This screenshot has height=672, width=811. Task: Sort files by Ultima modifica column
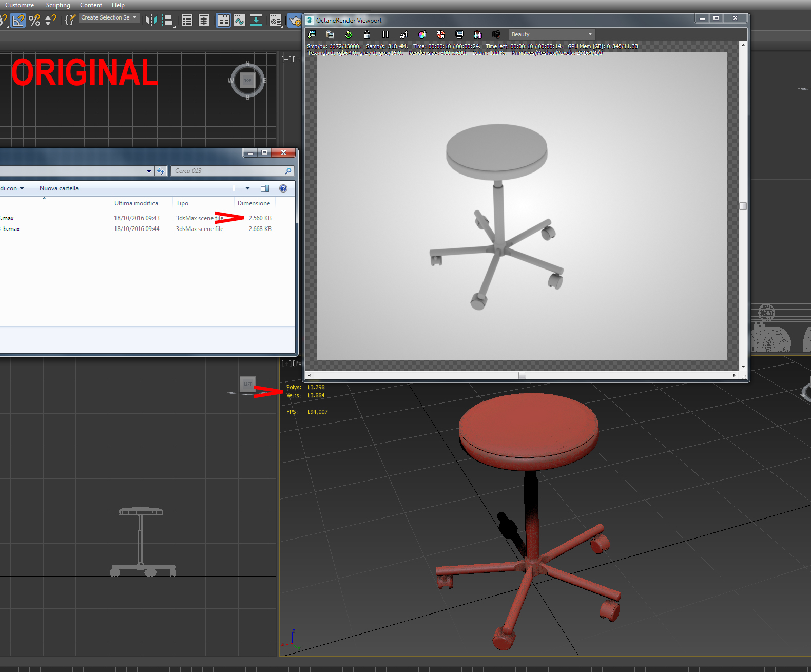pos(142,203)
